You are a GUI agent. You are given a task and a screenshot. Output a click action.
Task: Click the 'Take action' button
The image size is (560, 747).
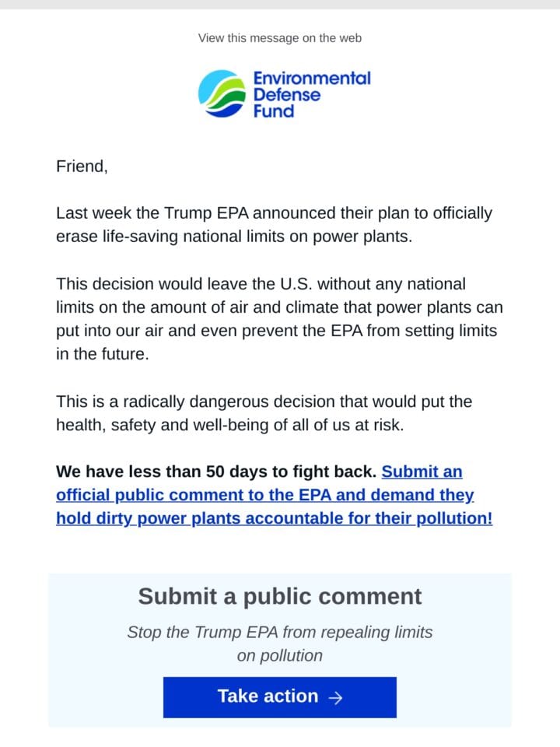click(x=280, y=697)
